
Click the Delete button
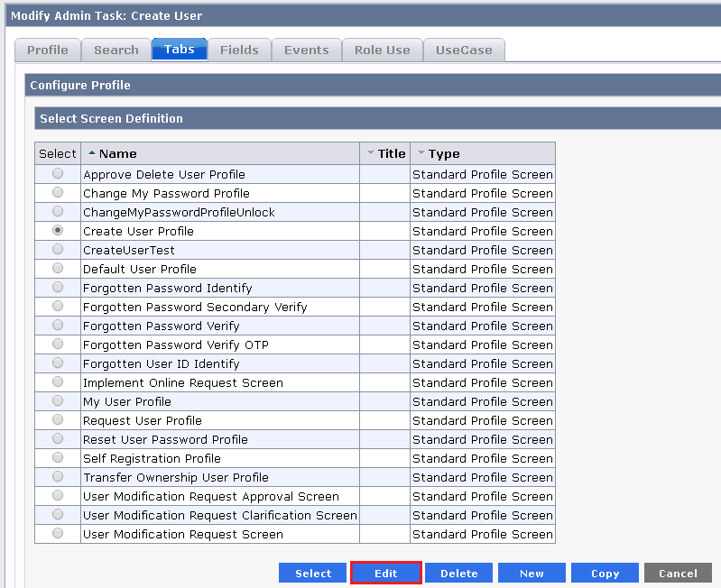coord(458,573)
